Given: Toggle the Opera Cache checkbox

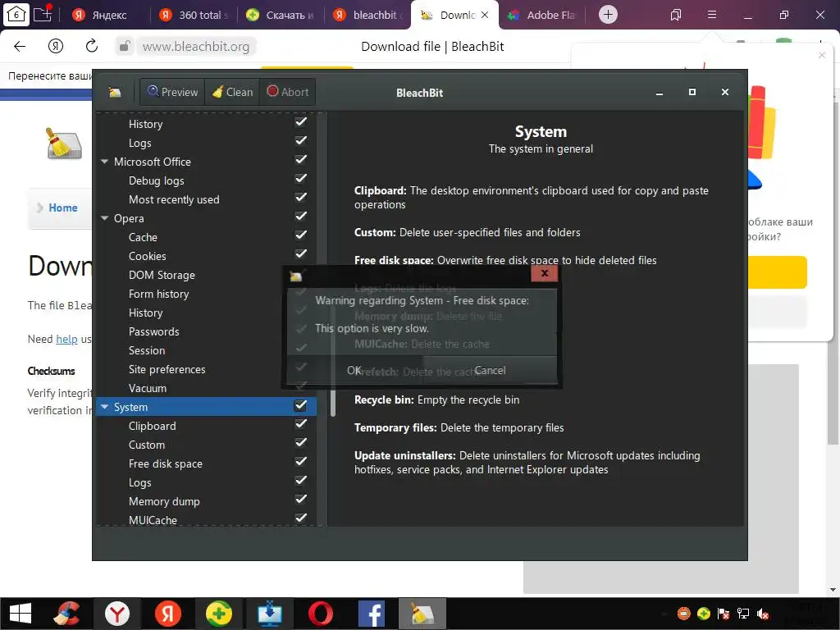Looking at the screenshot, I should point(301,235).
